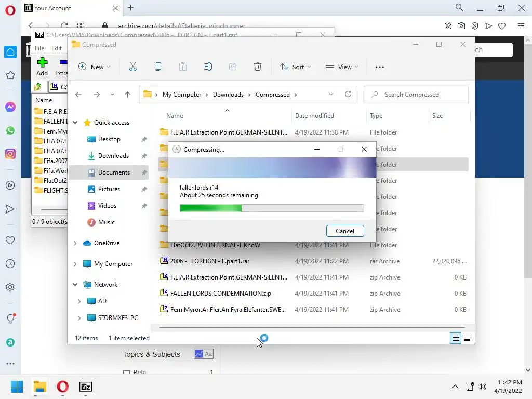The width and height of the screenshot is (532, 399).
Task: Open Opera settings gear in sidebar
Action: pyautogui.click(x=10, y=287)
